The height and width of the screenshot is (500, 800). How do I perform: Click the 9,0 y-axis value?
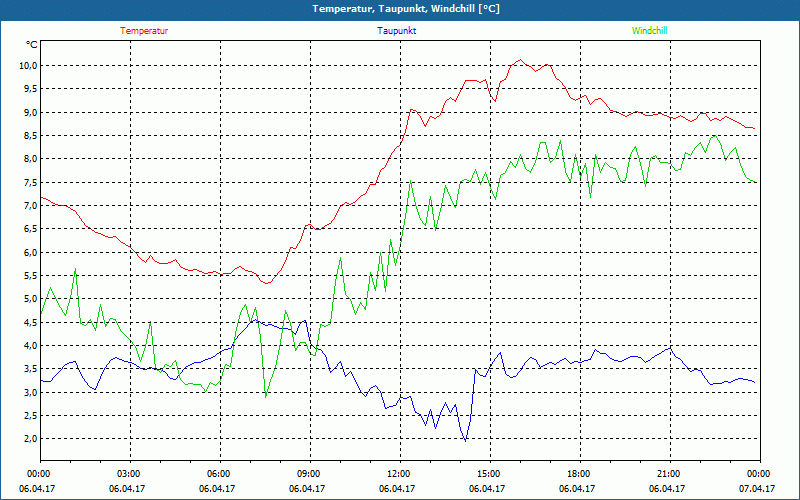(30, 112)
